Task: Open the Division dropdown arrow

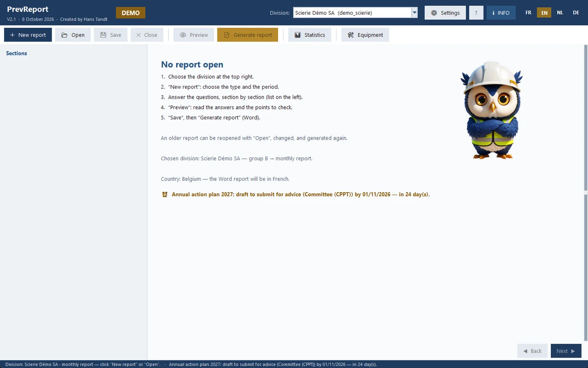Action: tap(415, 13)
